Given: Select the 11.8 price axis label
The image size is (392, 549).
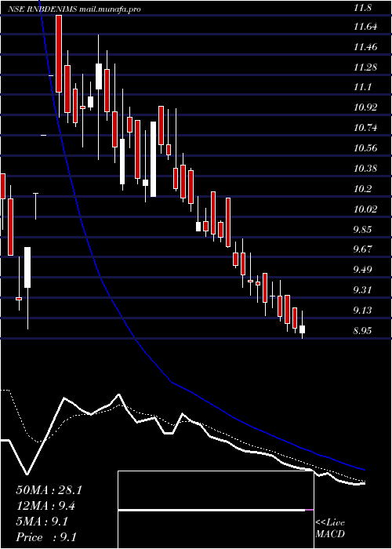Looking at the screenshot, I should point(362,9).
